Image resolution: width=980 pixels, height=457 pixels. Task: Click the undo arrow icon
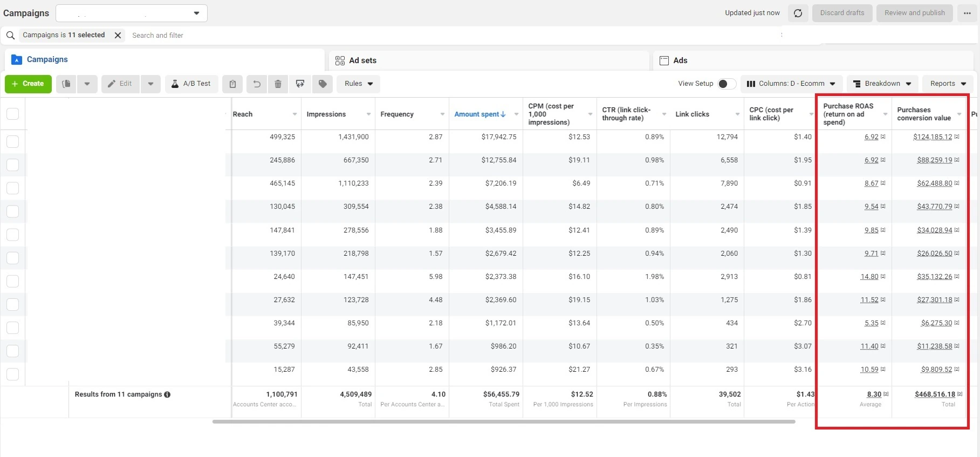click(x=257, y=84)
